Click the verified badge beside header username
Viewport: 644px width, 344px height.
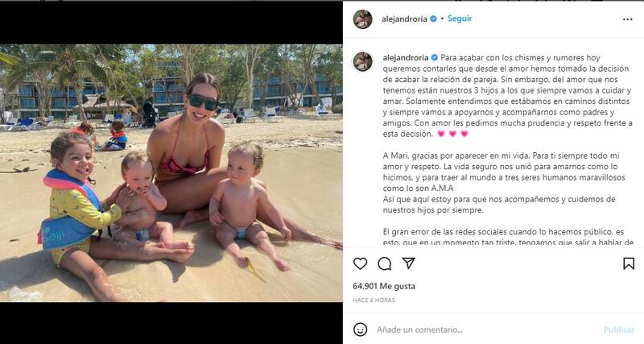(433, 19)
